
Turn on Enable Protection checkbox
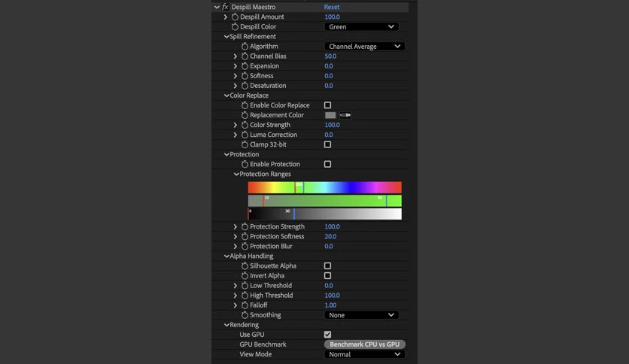click(328, 164)
